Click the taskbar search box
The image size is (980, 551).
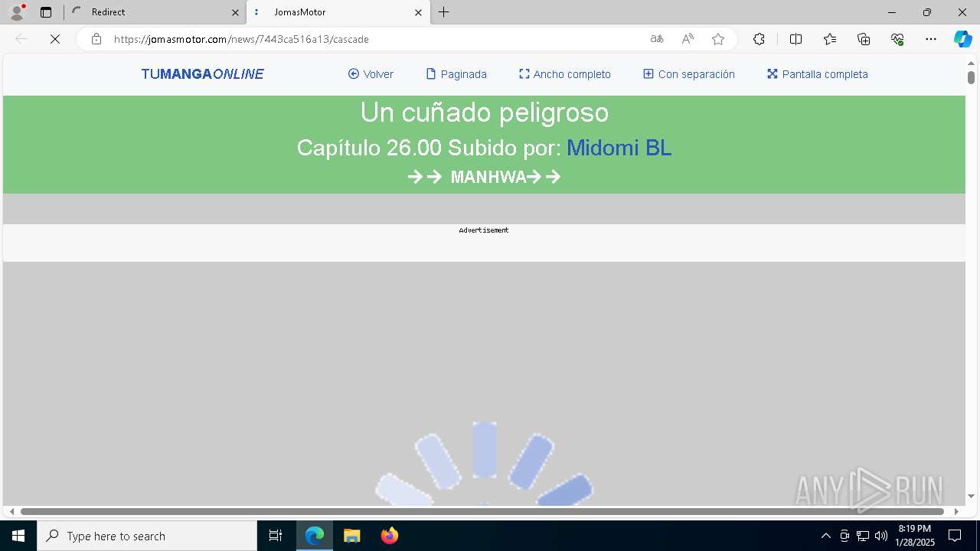[x=147, y=536]
